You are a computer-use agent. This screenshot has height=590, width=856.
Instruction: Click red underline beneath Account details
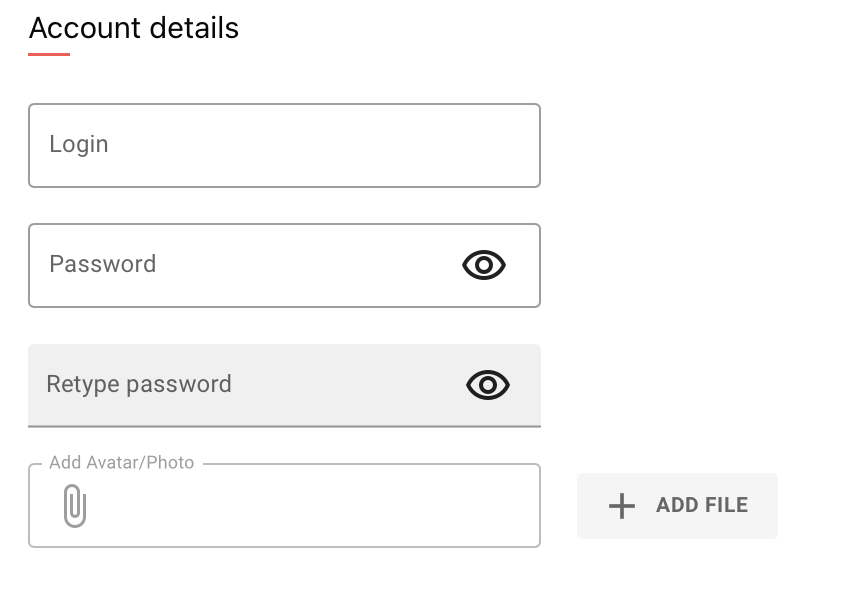click(x=49, y=54)
